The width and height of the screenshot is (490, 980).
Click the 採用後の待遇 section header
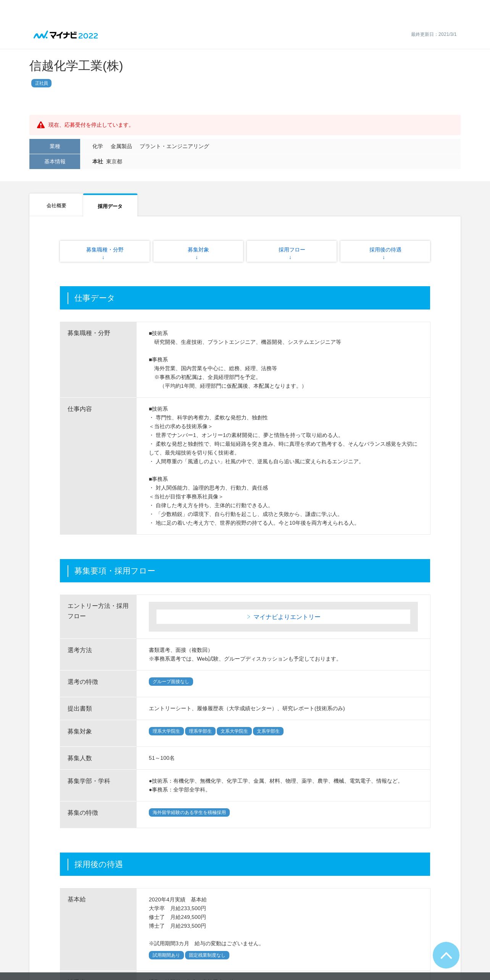tap(245, 864)
